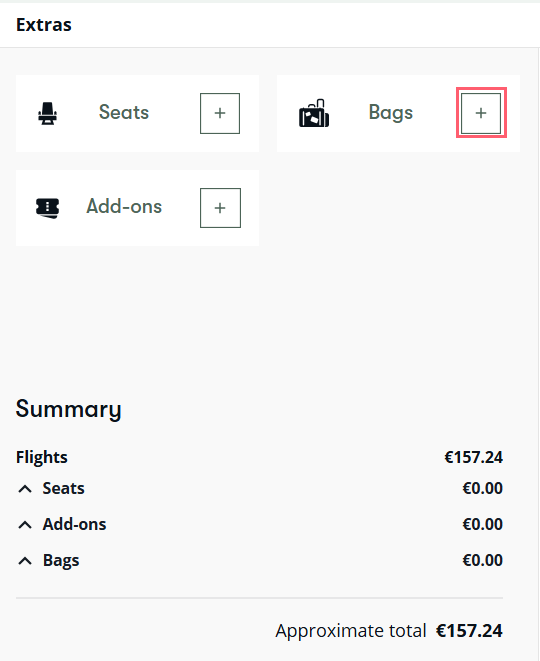540x661 pixels.
Task: Collapse the Add-ons summary chevron
Action: (25, 525)
